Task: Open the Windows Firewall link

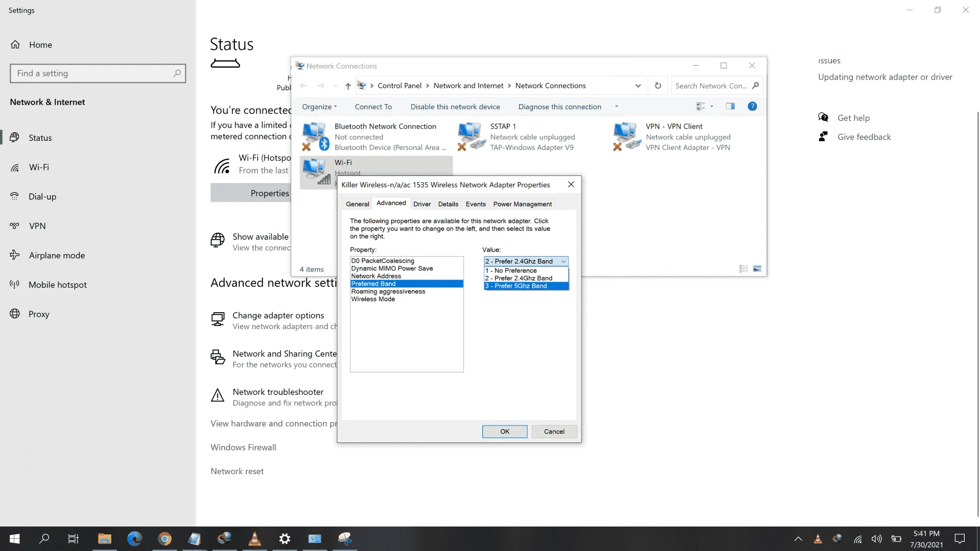Action: pos(243,447)
